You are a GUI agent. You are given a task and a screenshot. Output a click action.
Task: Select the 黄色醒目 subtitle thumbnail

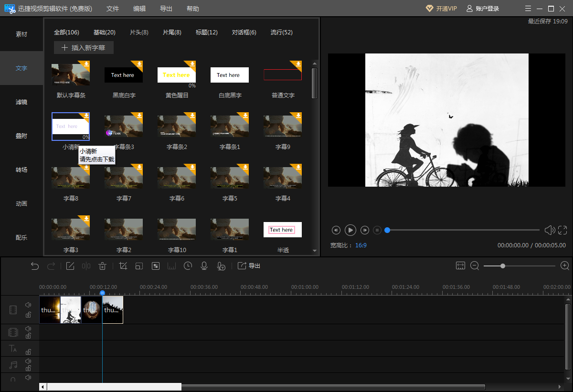(x=176, y=75)
